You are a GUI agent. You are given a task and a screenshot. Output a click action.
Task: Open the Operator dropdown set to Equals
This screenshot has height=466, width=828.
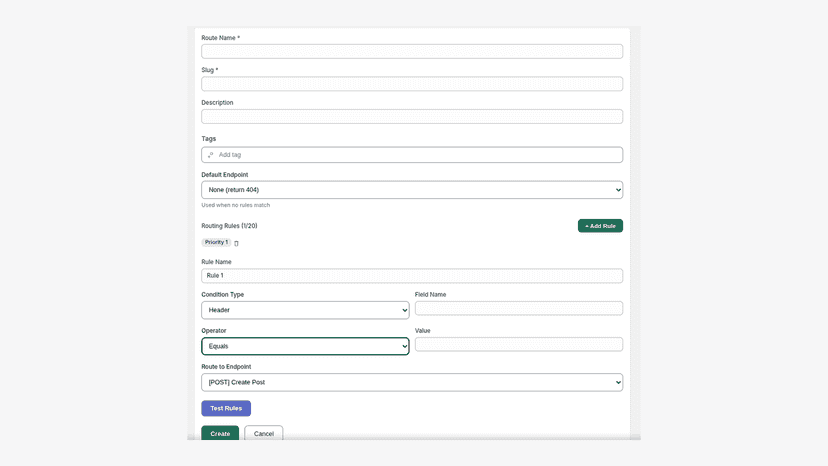pos(305,346)
